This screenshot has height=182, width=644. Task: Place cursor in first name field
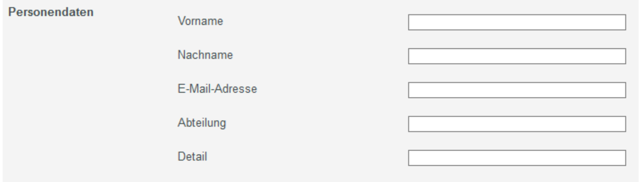(x=517, y=22)
